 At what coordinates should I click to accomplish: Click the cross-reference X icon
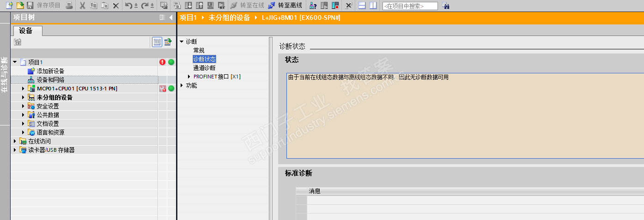[348, 6]
